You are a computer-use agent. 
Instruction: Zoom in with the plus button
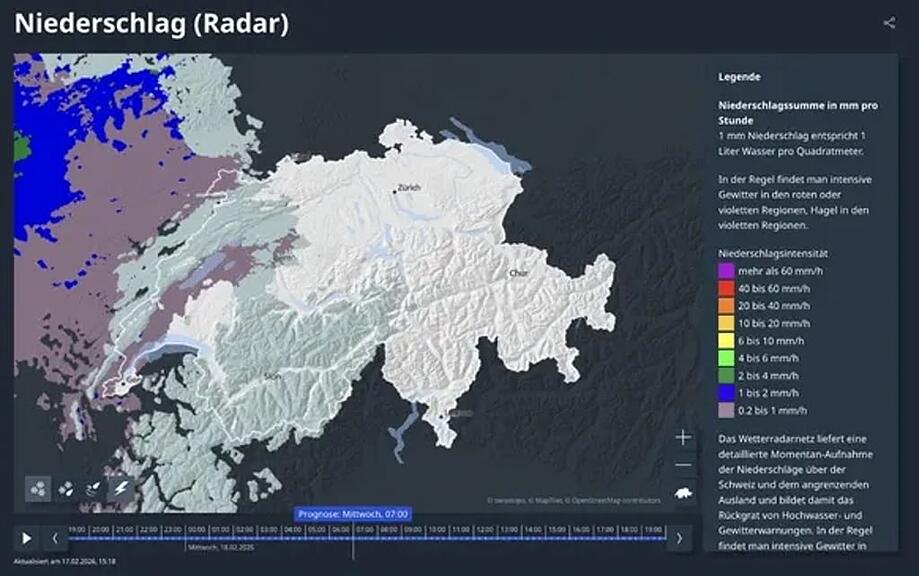[x=683, y=437]
